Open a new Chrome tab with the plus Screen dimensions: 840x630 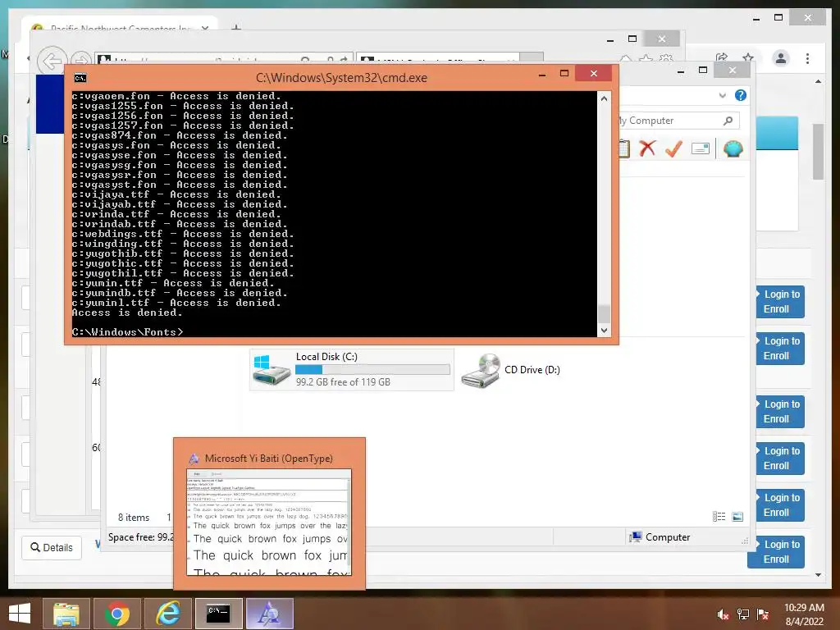(236, 27)
